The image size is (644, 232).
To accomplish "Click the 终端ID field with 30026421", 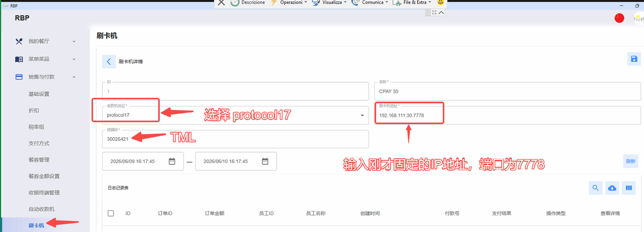I will pos(235,139).
